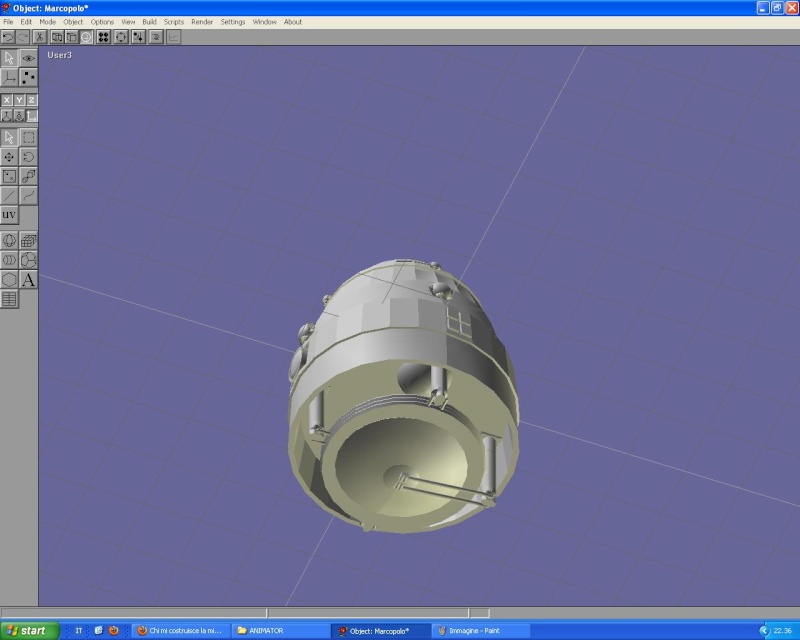The image size is (800, 640).
Task: Click the system tray expand arrow
Action: 764,631
